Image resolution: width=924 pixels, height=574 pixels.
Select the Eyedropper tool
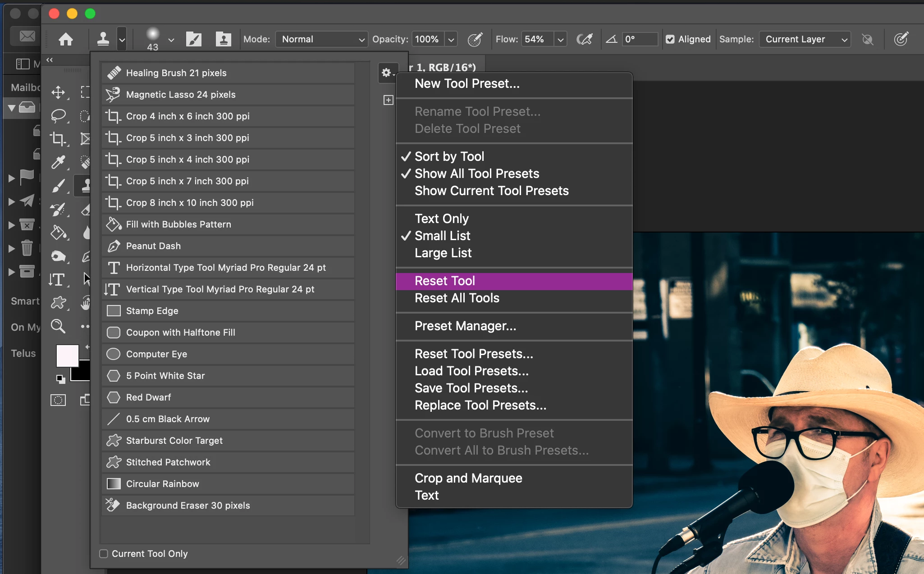coord(58,162)
